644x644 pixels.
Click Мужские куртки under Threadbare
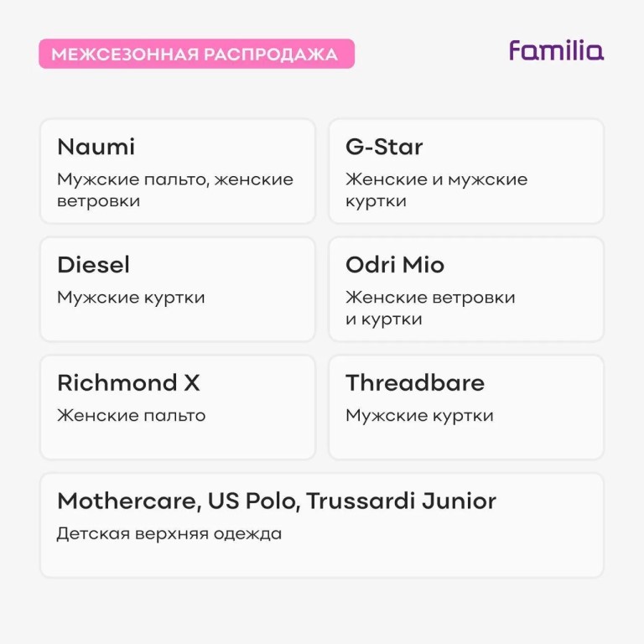pyautogui.click(x=419, y=416)
